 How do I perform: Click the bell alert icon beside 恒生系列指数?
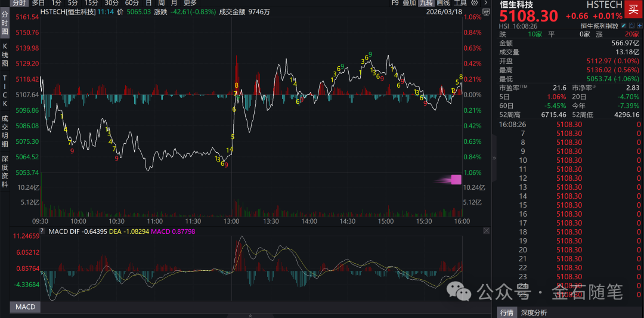pos(632,26)
